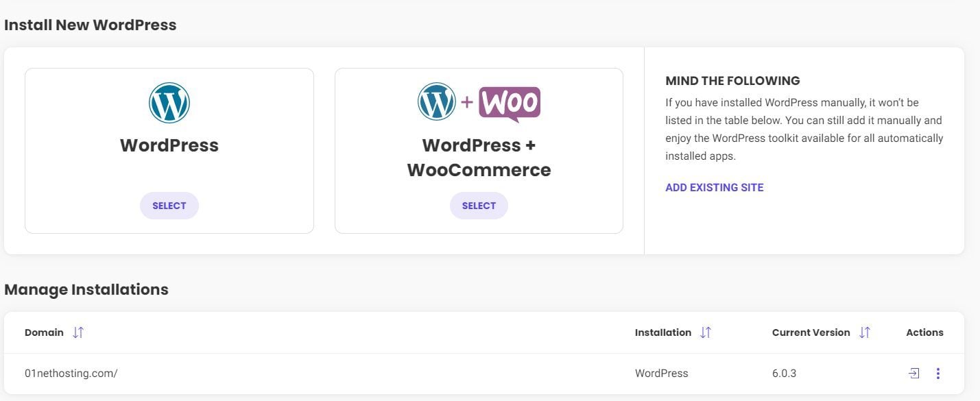
Task: Click the MIND THE FOLLOWING heading
Action: [x=733, y=81]
